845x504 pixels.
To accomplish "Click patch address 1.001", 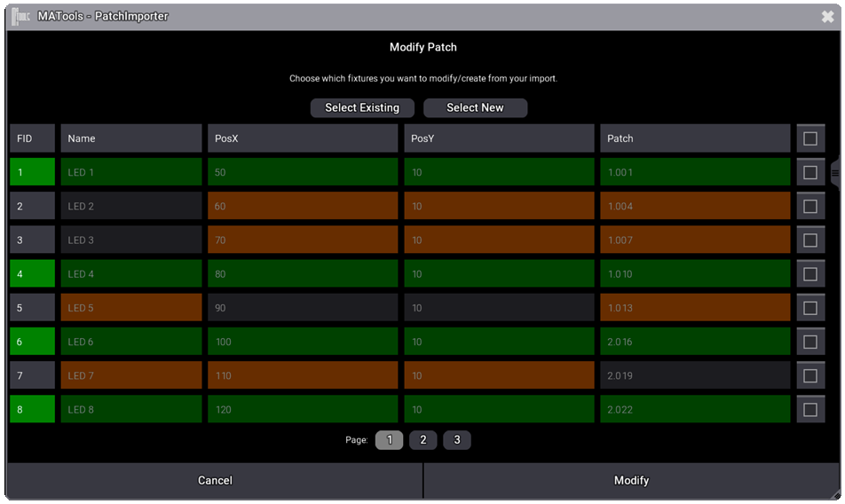I will (x=695, y=172).
